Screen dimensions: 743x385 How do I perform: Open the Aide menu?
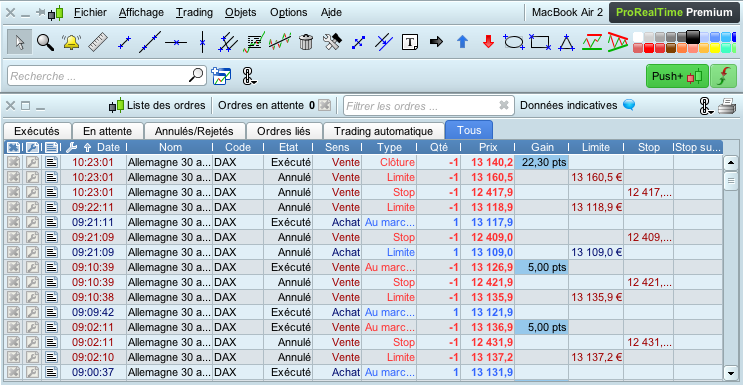(331, 12)
